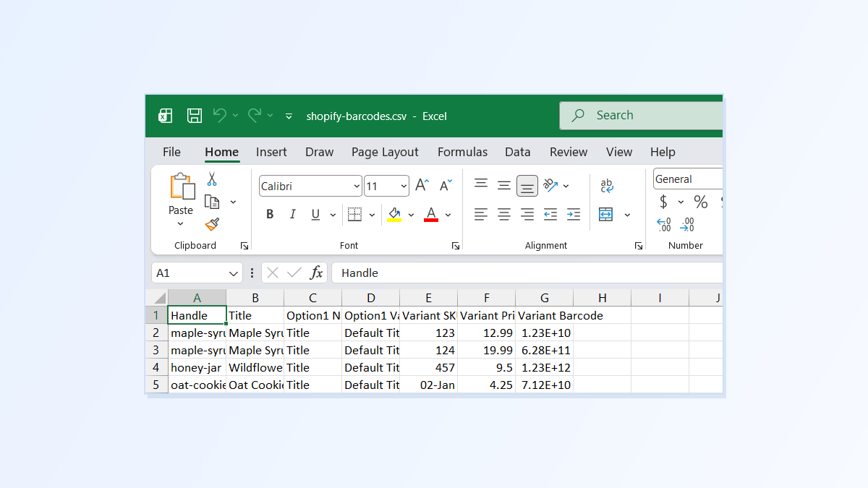Click the Wrap Text icon
Screen dimensions: 868x488
point(607,186)
